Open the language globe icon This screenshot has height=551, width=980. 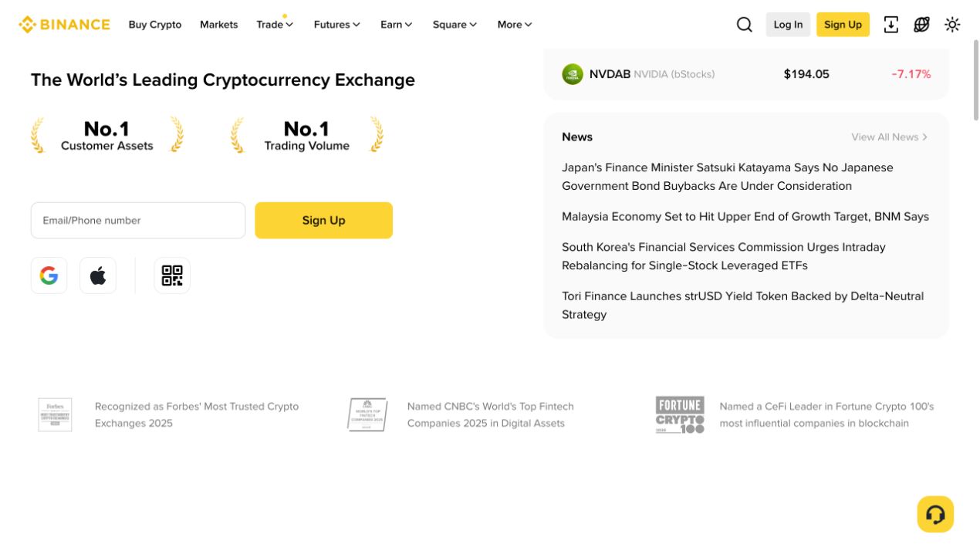point(921,25)
